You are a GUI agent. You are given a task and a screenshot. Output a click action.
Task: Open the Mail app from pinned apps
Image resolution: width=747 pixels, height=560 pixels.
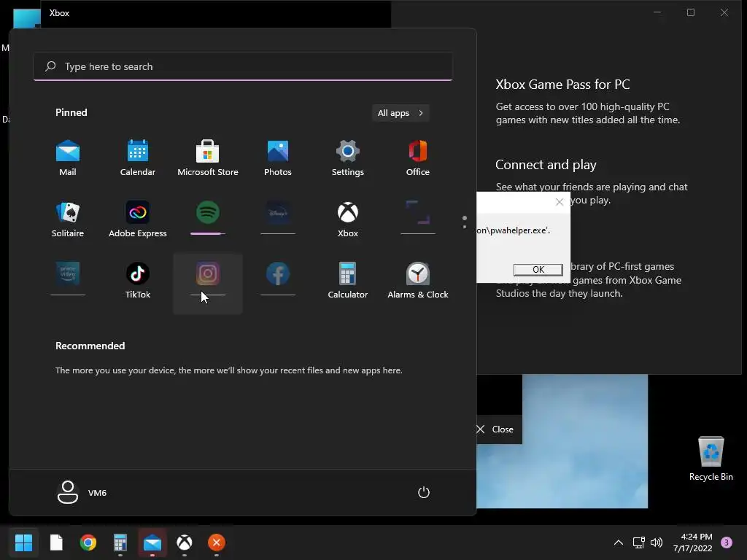coord(68,158)
